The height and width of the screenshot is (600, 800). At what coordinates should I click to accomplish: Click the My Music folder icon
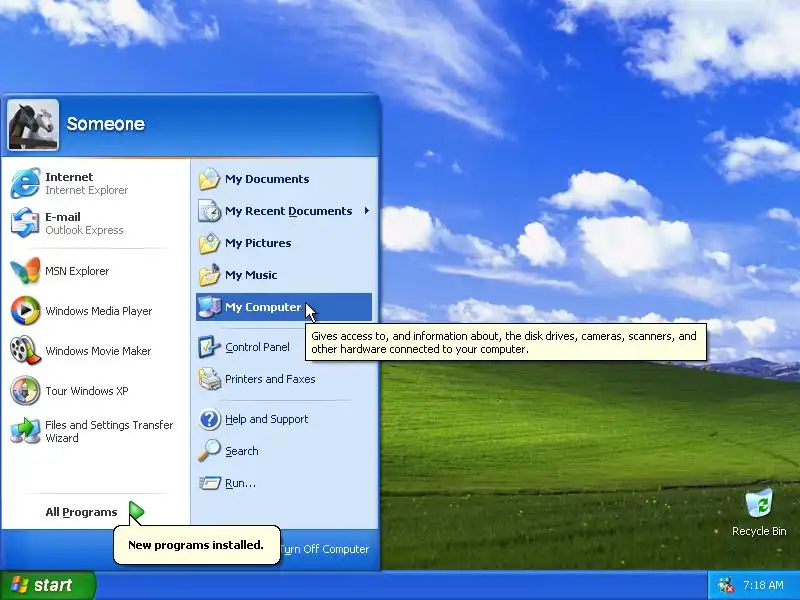pyautogui.click(x=209, y=275)
